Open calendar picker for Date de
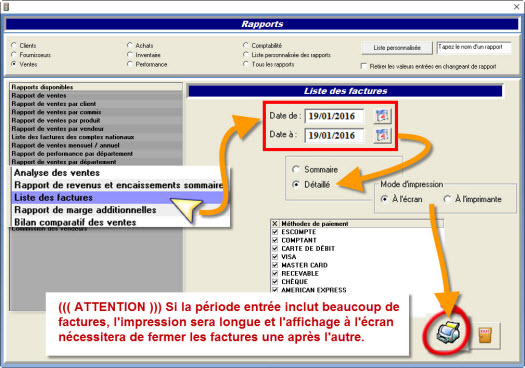 point(382,116)
